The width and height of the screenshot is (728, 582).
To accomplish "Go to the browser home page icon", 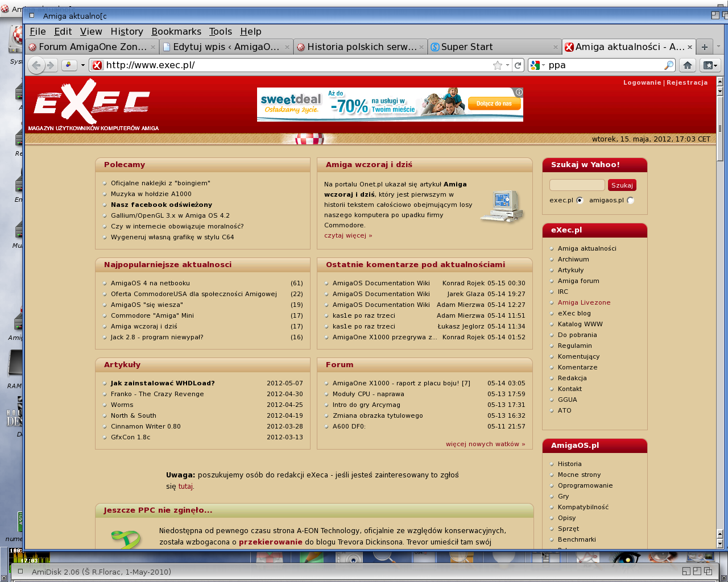I will 688,65.
